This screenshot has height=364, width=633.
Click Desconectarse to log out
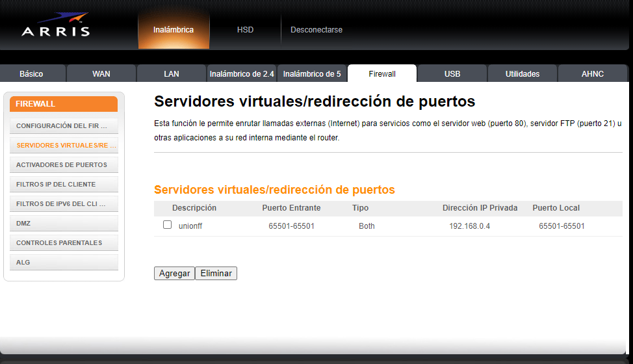(x=316, y=30)
